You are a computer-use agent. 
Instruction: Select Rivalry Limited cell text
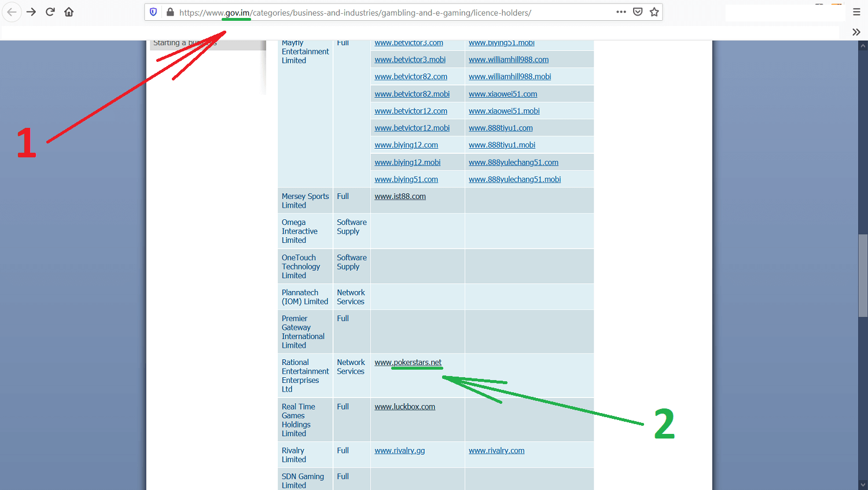[x=294, y=455]
